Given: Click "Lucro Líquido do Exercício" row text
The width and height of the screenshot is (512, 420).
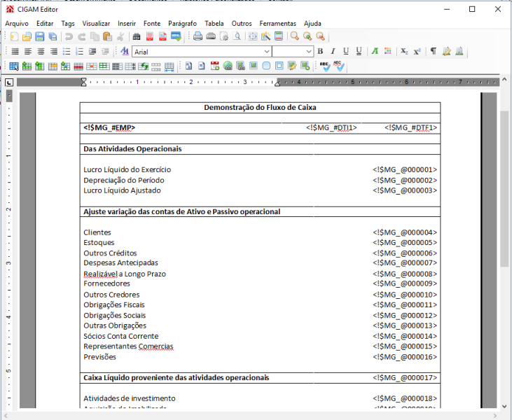Looking at the screenshot, I should tap(127, 169).
